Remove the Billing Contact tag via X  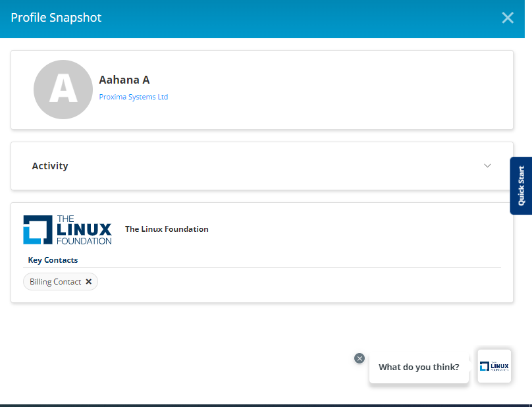point(89,282)
